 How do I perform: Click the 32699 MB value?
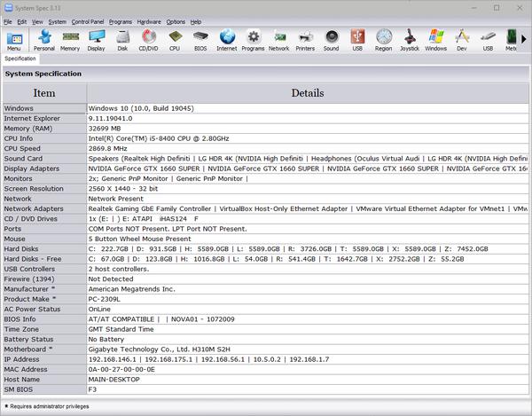pos(105,129)
